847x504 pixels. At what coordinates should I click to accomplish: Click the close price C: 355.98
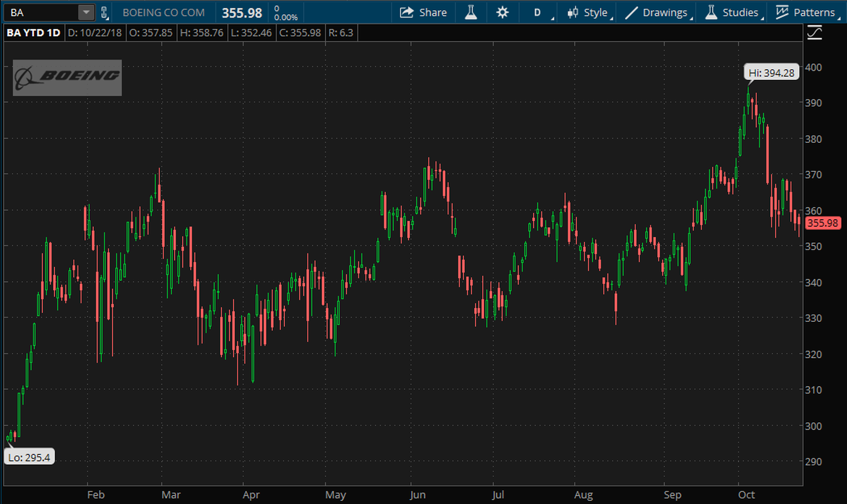[299, 33]
